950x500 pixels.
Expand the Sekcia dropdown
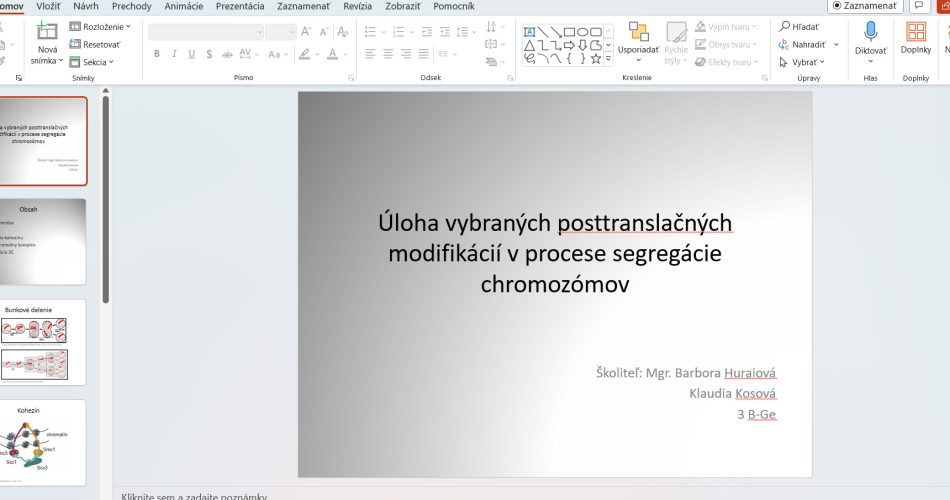coord(91,62)
